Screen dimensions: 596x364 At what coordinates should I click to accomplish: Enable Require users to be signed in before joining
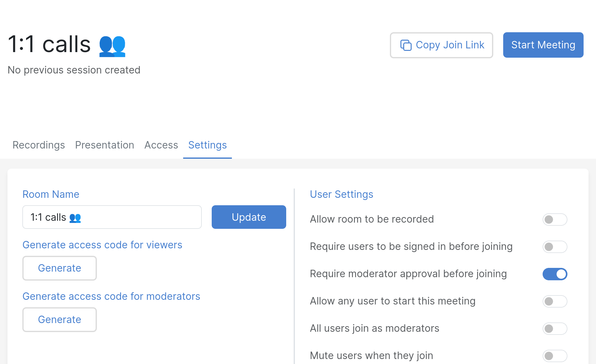coord(555,247)
